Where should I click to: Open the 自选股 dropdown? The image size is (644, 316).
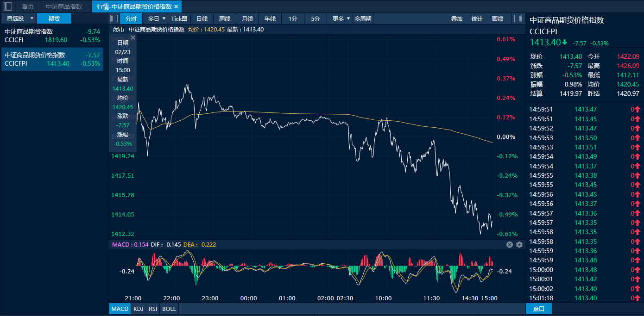[19, 19]
